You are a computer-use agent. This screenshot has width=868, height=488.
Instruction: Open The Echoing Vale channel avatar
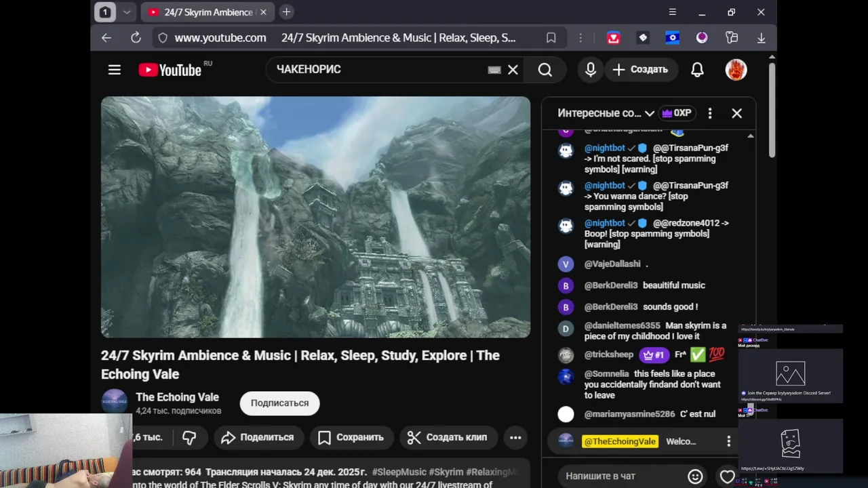(114, 402)
